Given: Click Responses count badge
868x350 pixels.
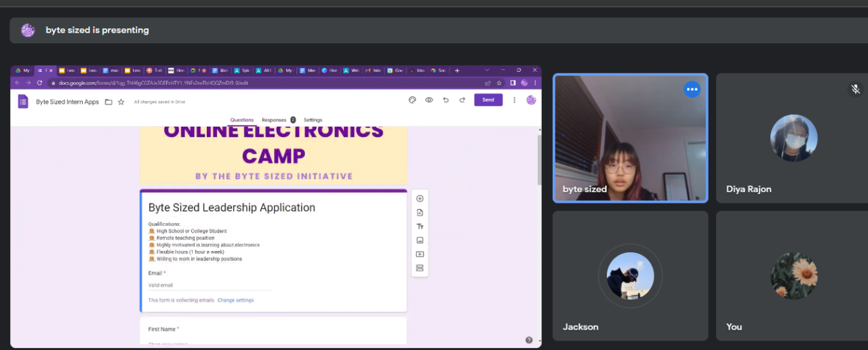Looking at the screenshot, I should [x=293, y=120].
